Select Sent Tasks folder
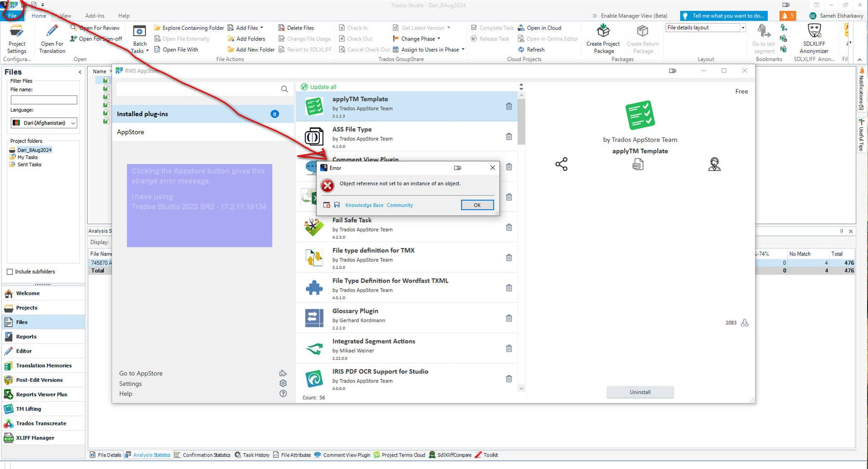 pyautogui.click(x=29, y=165)
